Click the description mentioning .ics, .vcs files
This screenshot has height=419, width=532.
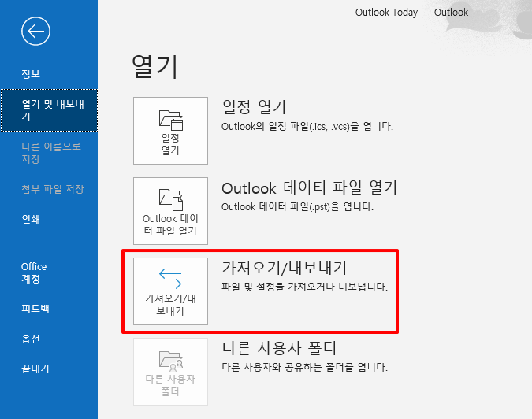tap(307, 127)
